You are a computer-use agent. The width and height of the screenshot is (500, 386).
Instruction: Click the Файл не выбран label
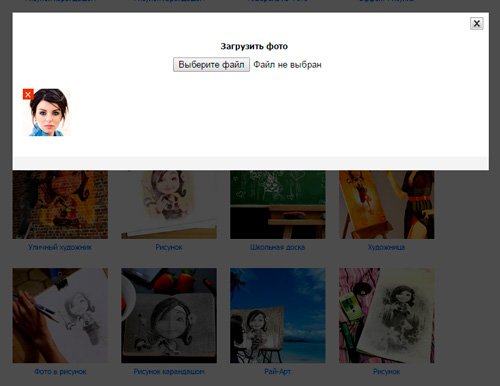(x=287, y=65)
